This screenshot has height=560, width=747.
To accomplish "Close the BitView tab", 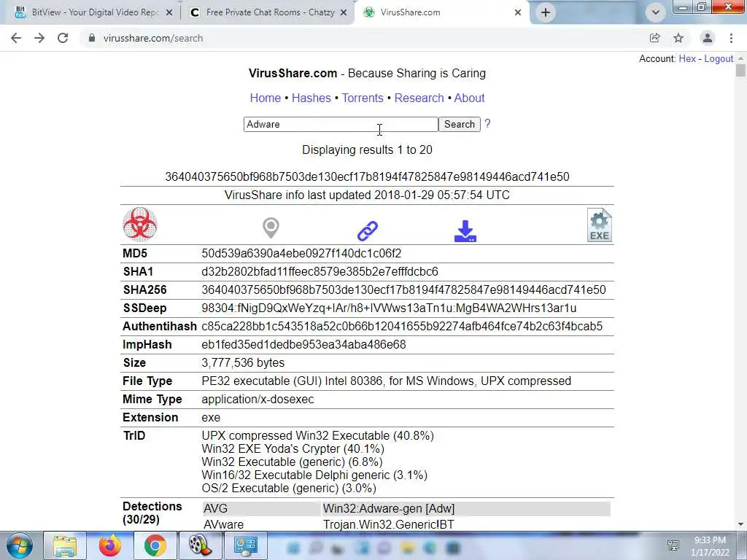I will (169, 13).
